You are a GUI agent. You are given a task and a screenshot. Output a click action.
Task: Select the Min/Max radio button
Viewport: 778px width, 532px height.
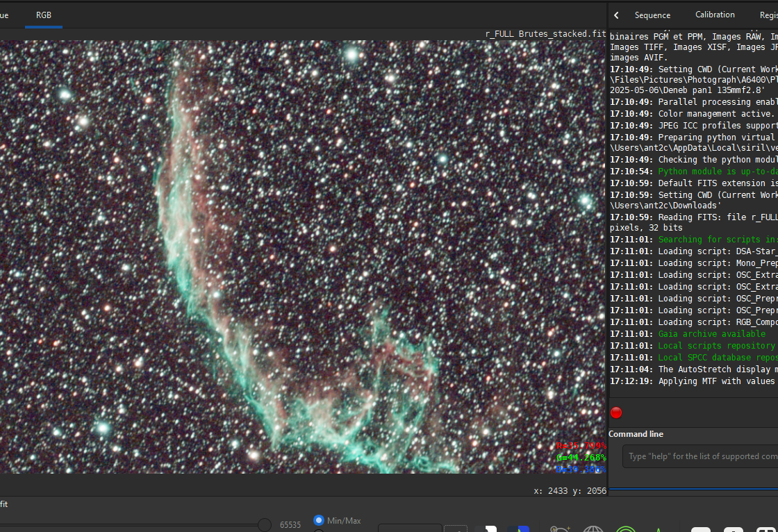[x=319, y=520]
